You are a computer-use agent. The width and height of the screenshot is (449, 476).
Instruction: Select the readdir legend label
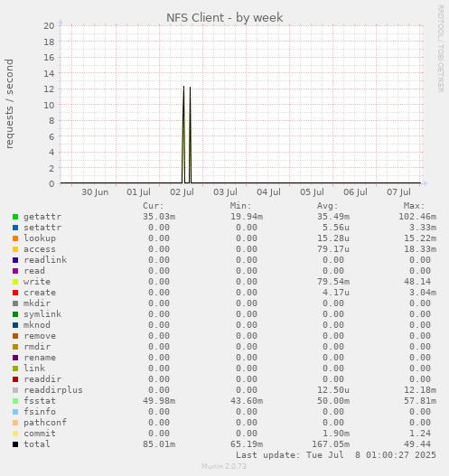pyautogui.click(x=42, y=379)
